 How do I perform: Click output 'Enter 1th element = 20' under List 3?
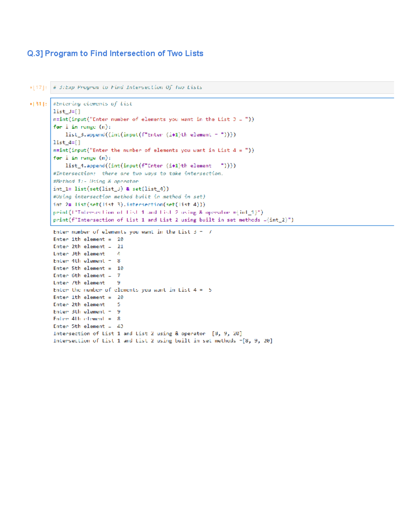click(x=88, y=239)
